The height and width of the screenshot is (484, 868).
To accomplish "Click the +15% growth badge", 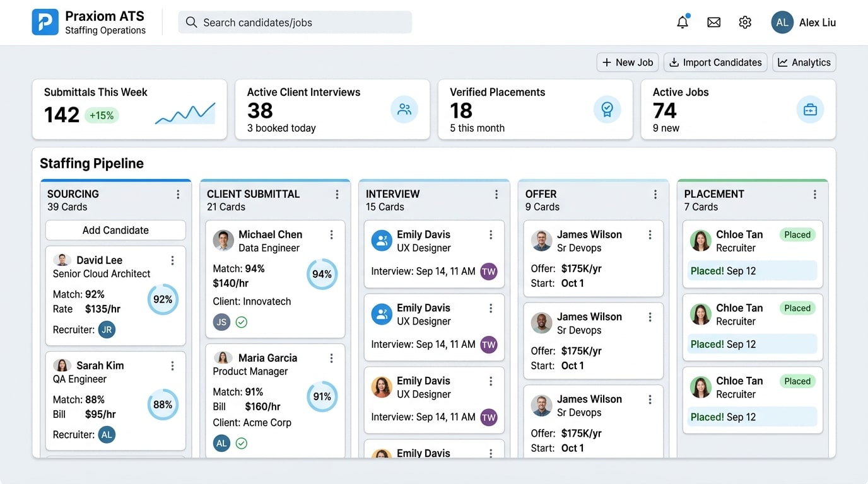I will tap(102, 115).
